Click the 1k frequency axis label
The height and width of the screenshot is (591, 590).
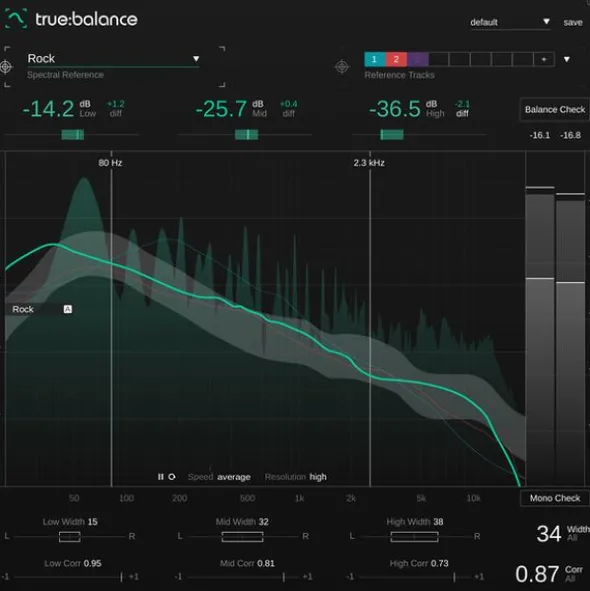tap(299, 498)
